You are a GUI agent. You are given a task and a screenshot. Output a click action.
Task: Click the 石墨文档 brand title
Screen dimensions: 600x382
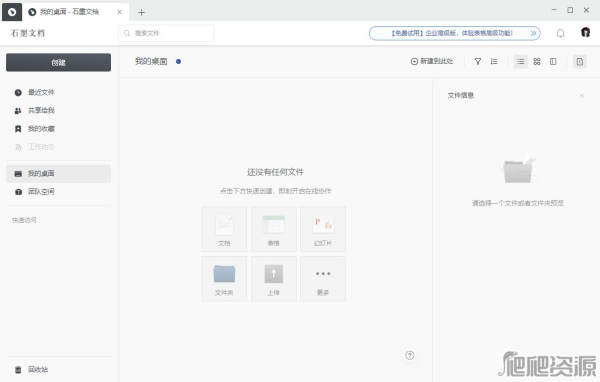coord(28,33)
